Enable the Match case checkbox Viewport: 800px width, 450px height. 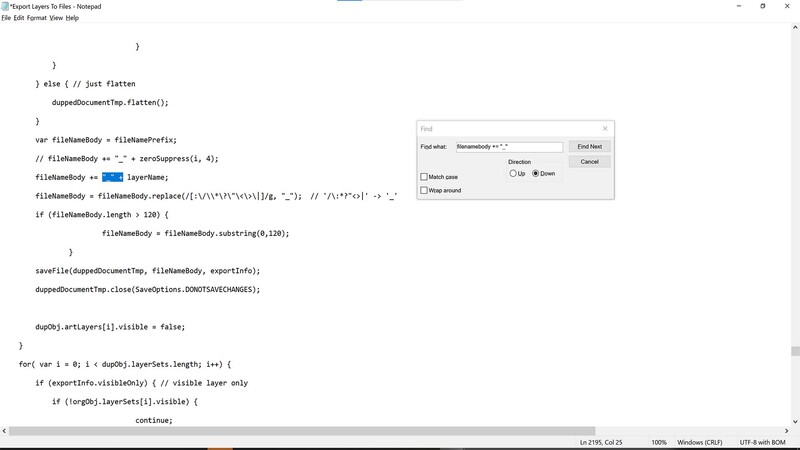click(424, 177)
